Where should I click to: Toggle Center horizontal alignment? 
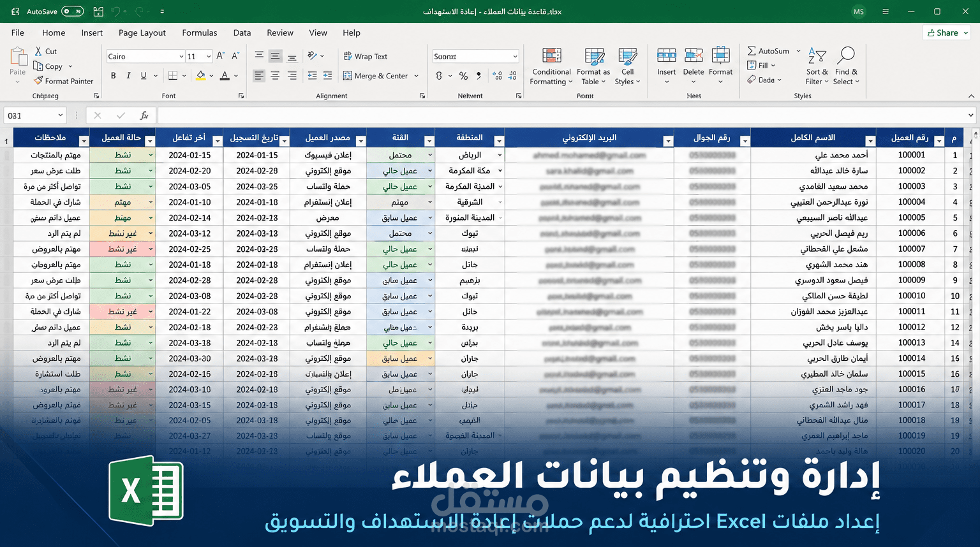(x=275, y=75)
